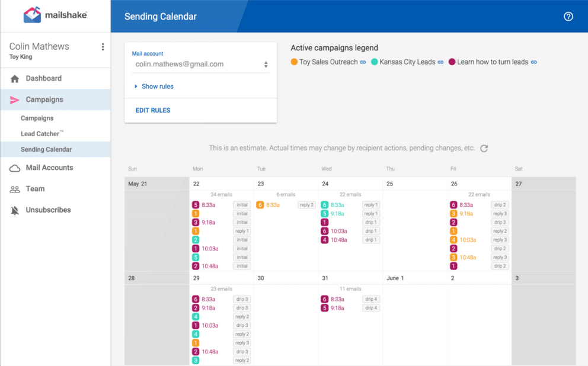Click the orange Toy Sales Outreach legend dot
Viewport: 588px width, 366px height.
click(294, 62)
